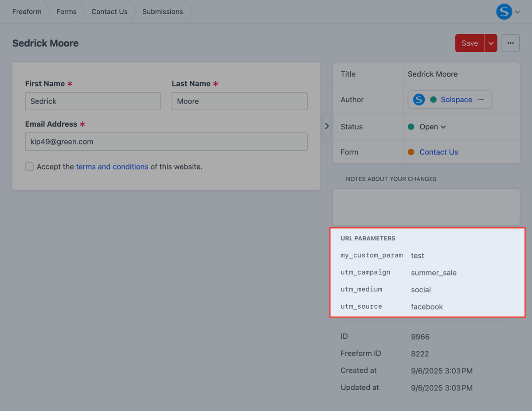
Task: Go to the Contact Us breadcrumb
Action: [x=110, y=12]
